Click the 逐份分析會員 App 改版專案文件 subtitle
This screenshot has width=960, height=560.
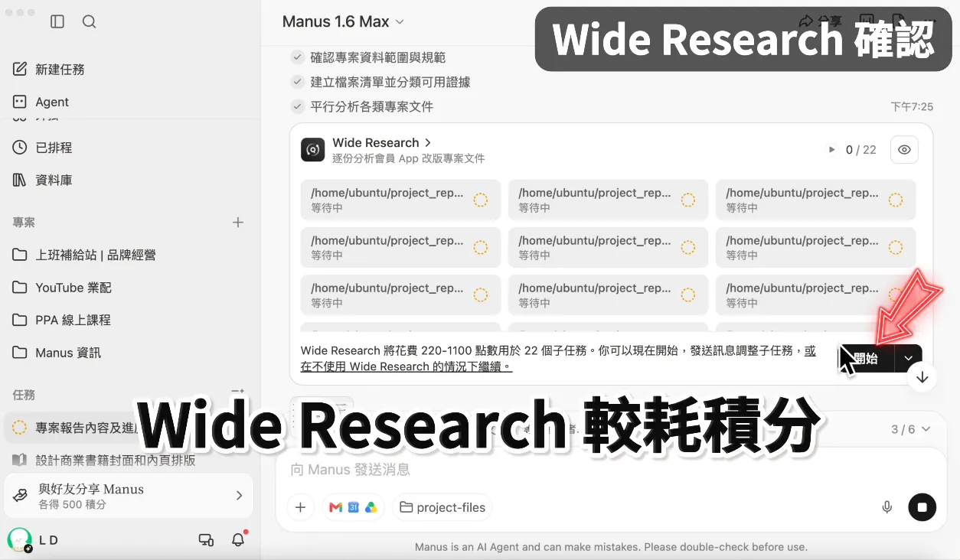[409, 158]
